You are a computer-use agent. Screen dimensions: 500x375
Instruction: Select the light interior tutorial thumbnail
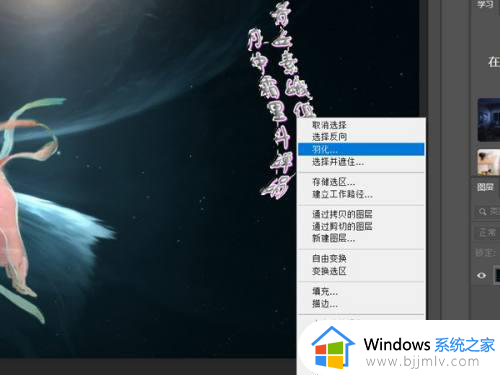[x=489, y=162]
